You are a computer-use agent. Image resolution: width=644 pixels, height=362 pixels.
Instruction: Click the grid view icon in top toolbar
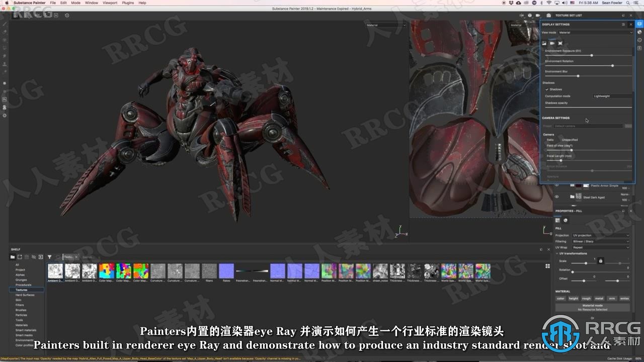[16, 15]
